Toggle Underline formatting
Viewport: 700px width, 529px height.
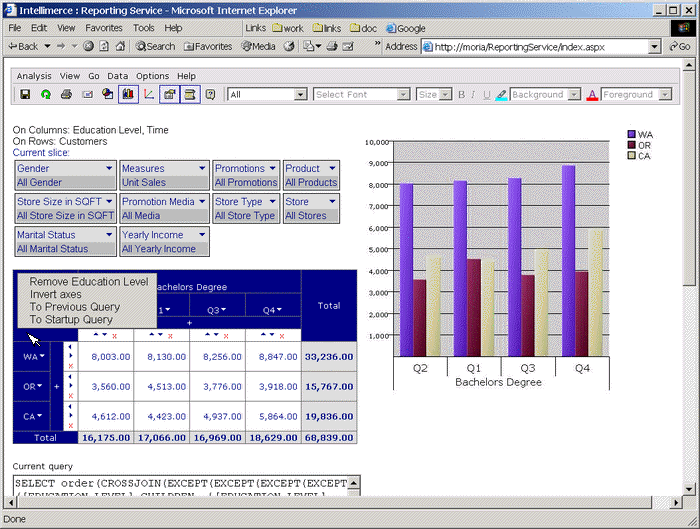[x=487, y=95]
